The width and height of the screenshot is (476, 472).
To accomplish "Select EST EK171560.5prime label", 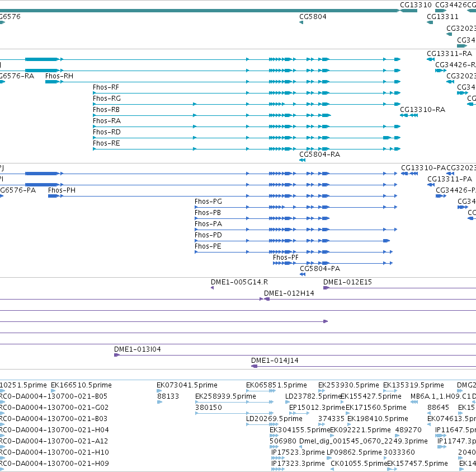I will pyautogui.click(x=376, y=408).
